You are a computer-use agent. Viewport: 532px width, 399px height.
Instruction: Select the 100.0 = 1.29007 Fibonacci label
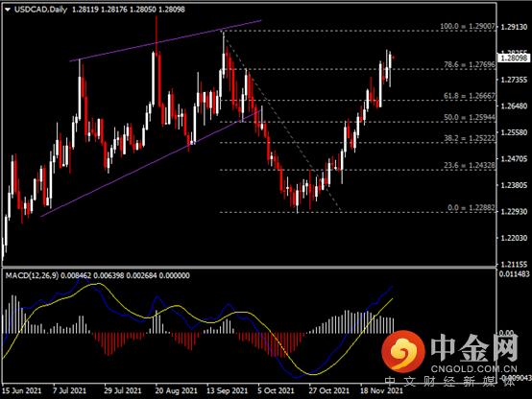468,26
